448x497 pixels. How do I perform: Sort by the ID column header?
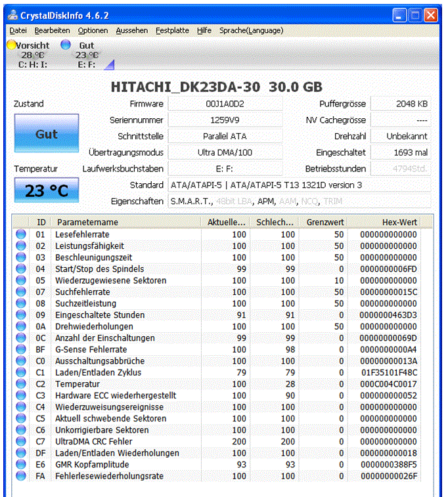[x=41, y=222]
